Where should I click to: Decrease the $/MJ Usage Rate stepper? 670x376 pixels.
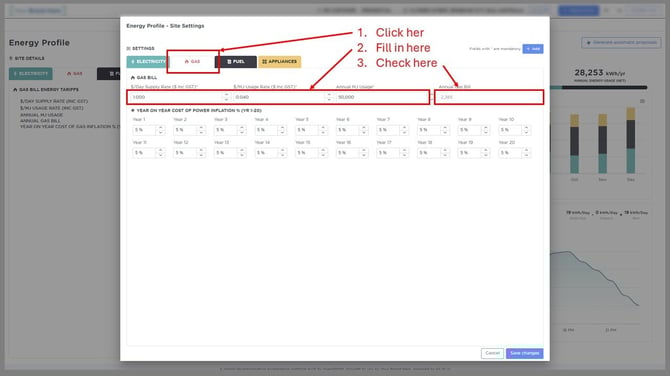(x=329, y=100)
